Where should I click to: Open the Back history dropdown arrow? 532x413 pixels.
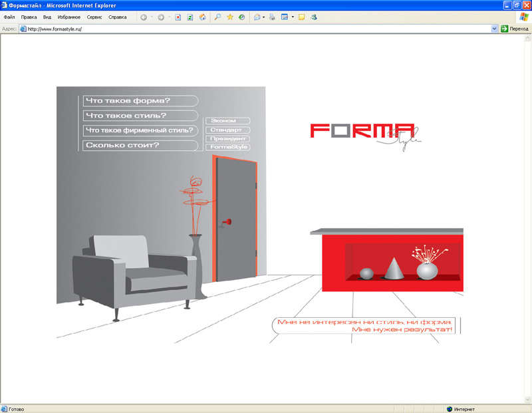(x=152, y=17)
